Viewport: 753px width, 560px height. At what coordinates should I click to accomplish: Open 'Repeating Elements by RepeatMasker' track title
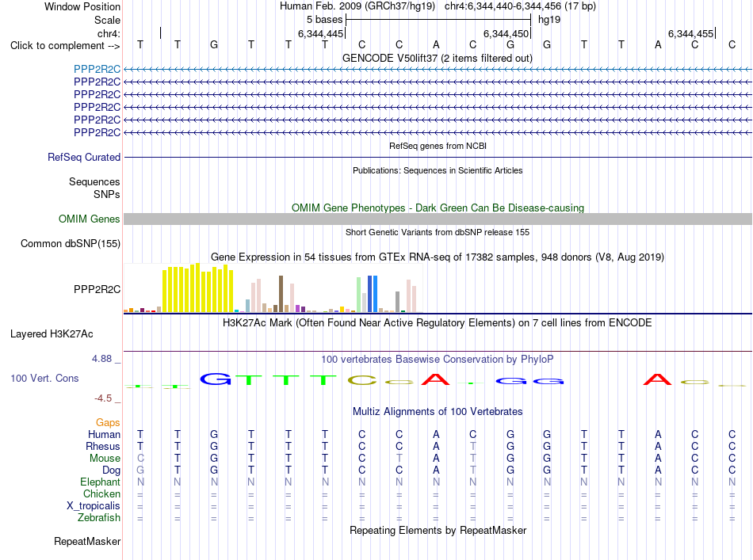click(438, 530)
